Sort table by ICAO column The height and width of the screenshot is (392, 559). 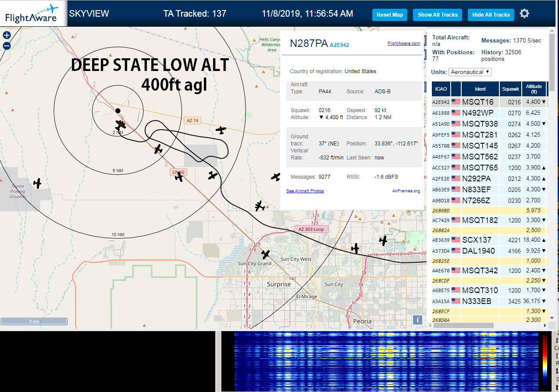(x=441, y=89)
